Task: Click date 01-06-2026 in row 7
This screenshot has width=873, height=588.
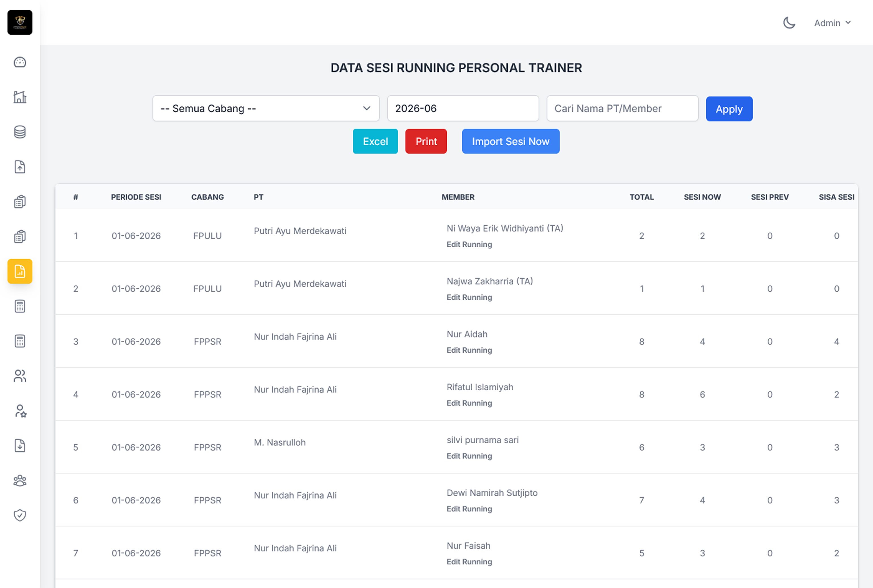Action: point(136,553)
